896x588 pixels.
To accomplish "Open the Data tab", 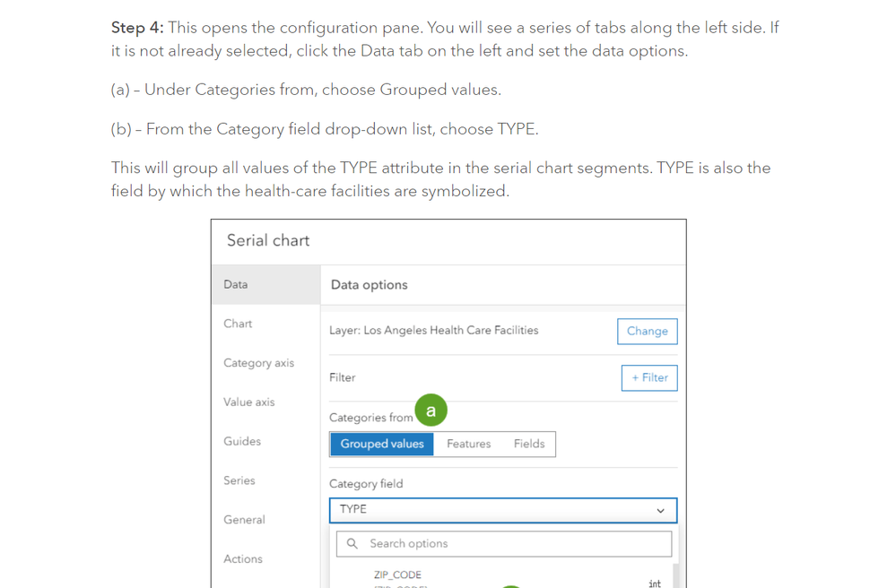I will point(236,285).
